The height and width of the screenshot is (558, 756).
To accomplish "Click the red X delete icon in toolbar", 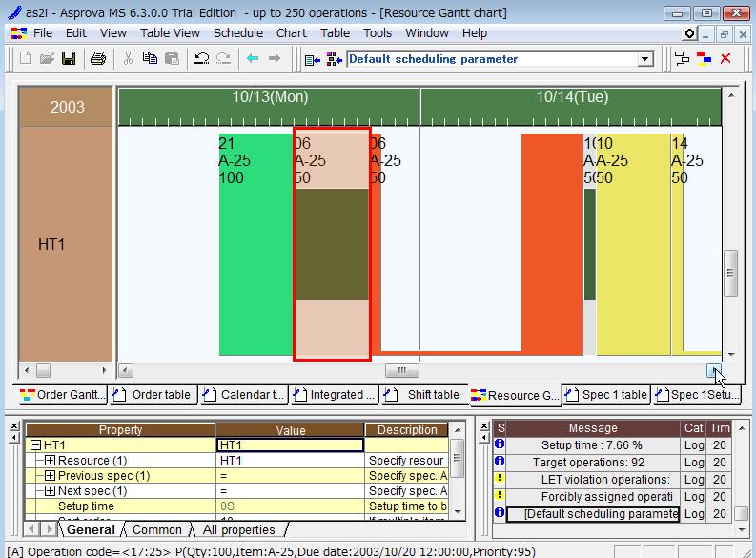I will point(725,59).
